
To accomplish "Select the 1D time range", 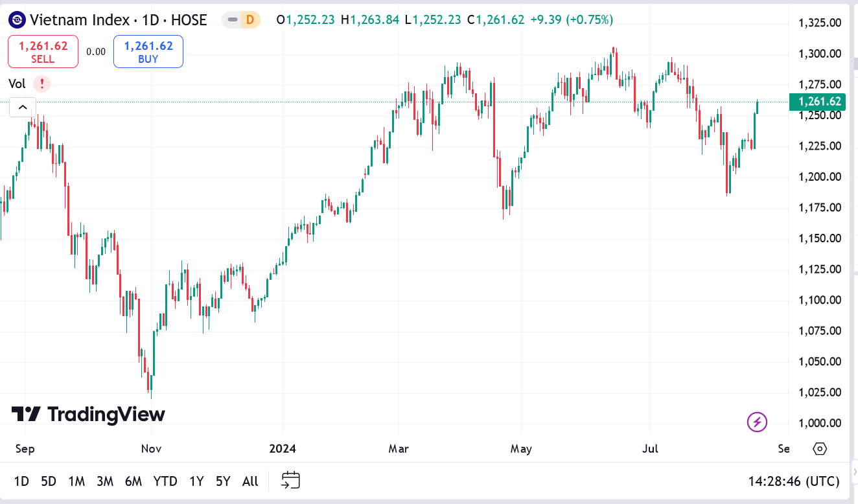I will (x=21, y=481).
